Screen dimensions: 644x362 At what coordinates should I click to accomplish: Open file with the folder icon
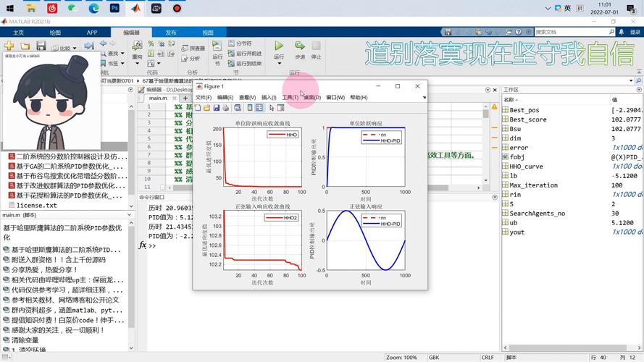[x=25, y=46]
